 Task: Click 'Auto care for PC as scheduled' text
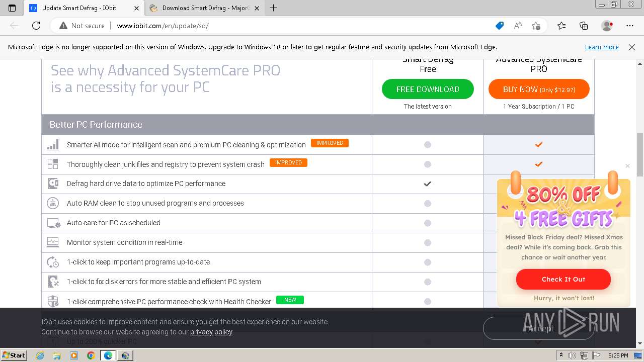[114, 223]
